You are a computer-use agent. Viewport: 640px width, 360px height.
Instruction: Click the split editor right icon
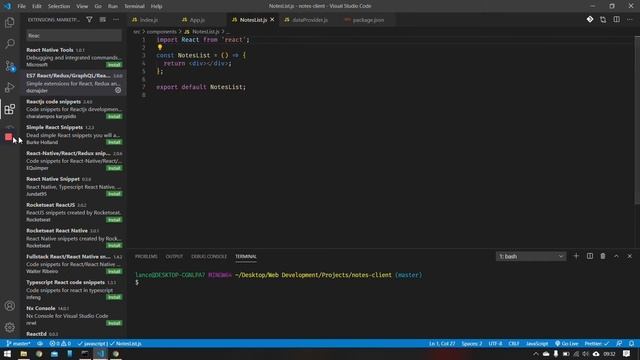[x=616, y=20]
